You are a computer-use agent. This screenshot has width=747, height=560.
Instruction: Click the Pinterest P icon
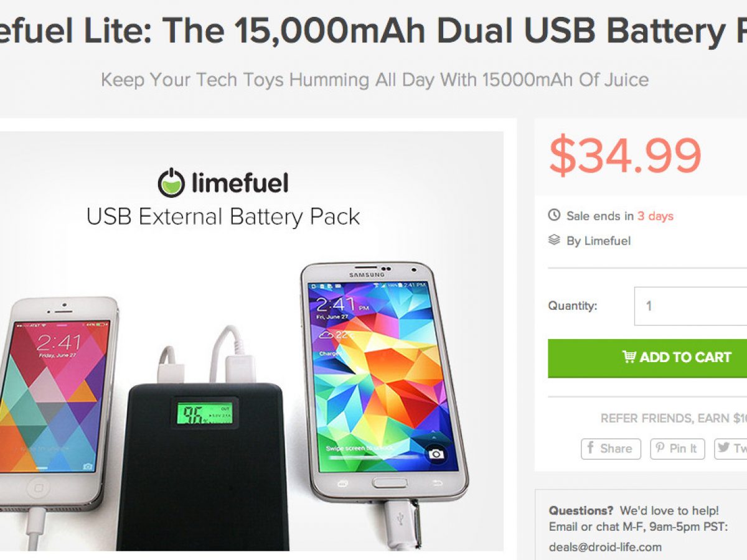tap(661, 449)
